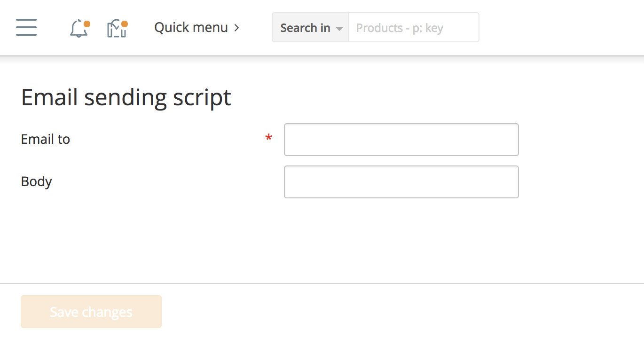This screenshot has width=644, height=345.
Task: Click the red required asterisk
Action: pyautogui.click(x=268, y=137)
